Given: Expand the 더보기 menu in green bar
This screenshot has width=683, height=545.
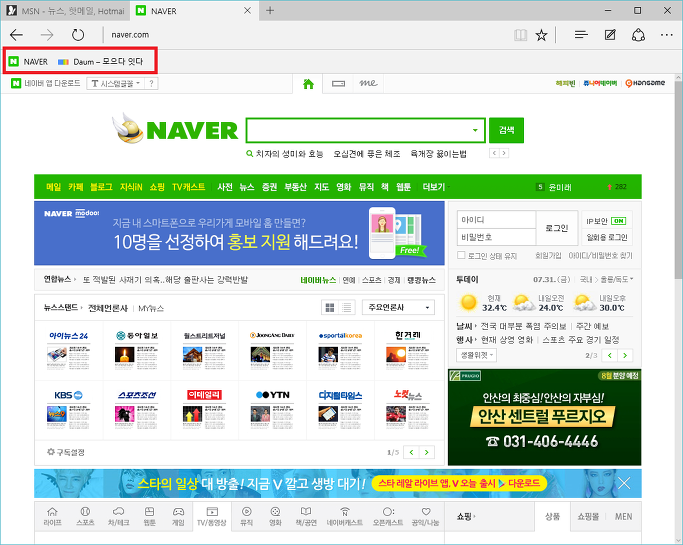Looking at the screenshot, I should [436, 187].
